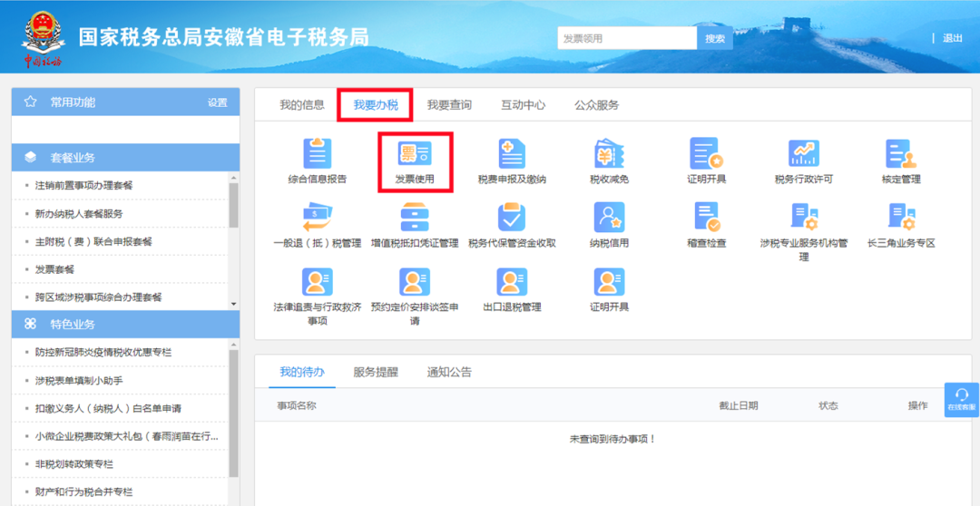
Task: Open 法律追责与行政救济事项 icon
Action: click(x=318, y=282)
